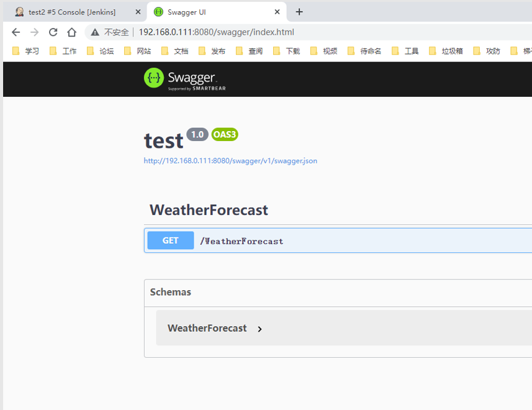Collapse the WeatherForecast tag section
This screenshot has height=410, width=532.
click(209, 210)
